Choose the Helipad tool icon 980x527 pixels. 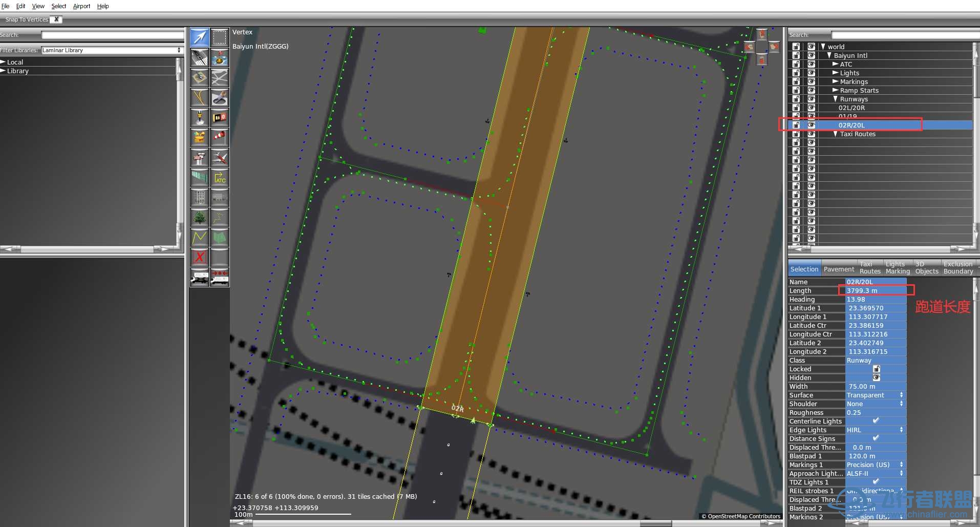(219, 57)
